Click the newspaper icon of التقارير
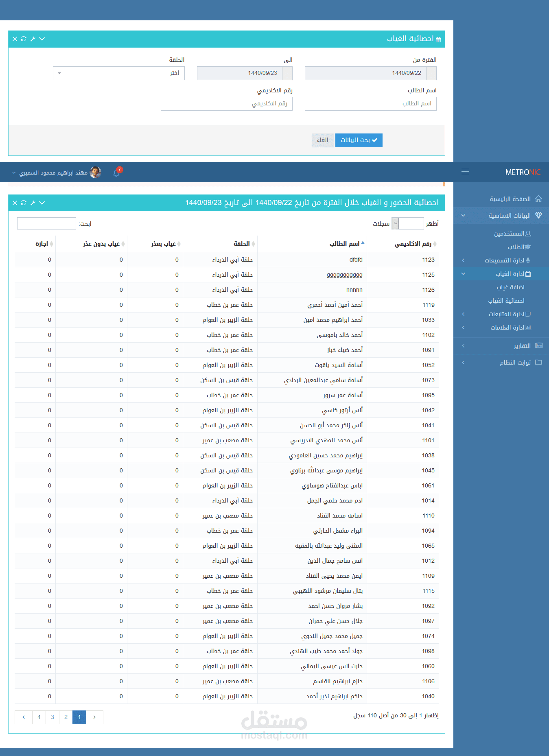This screenshot has height=756, width=549. coord(538,345)
